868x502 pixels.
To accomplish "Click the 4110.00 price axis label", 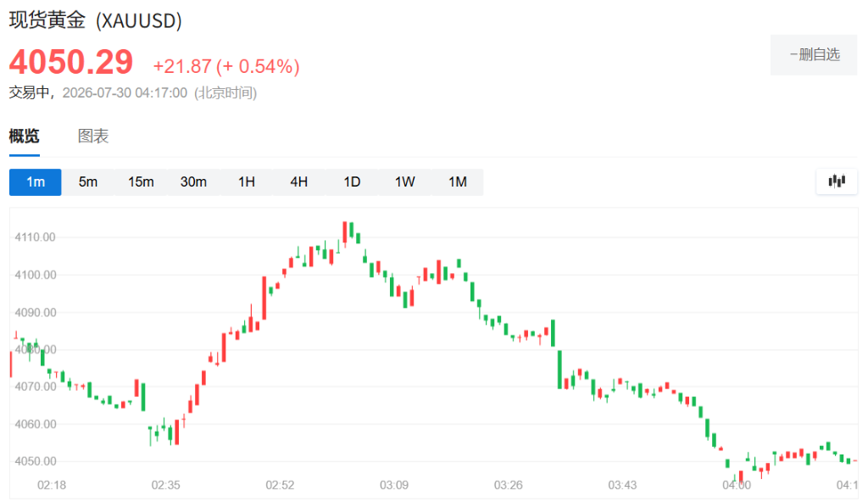I will 35,237.
